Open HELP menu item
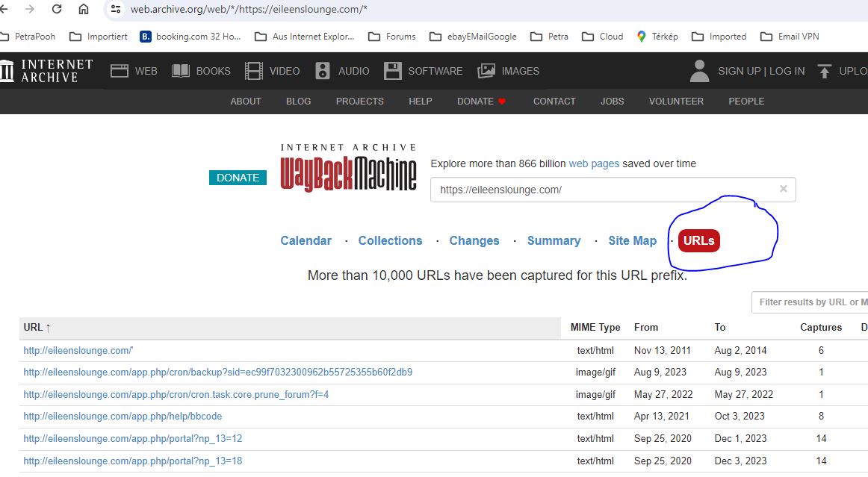Image resolution: width=868 pixels, height=477 pixels. (420, 102)
